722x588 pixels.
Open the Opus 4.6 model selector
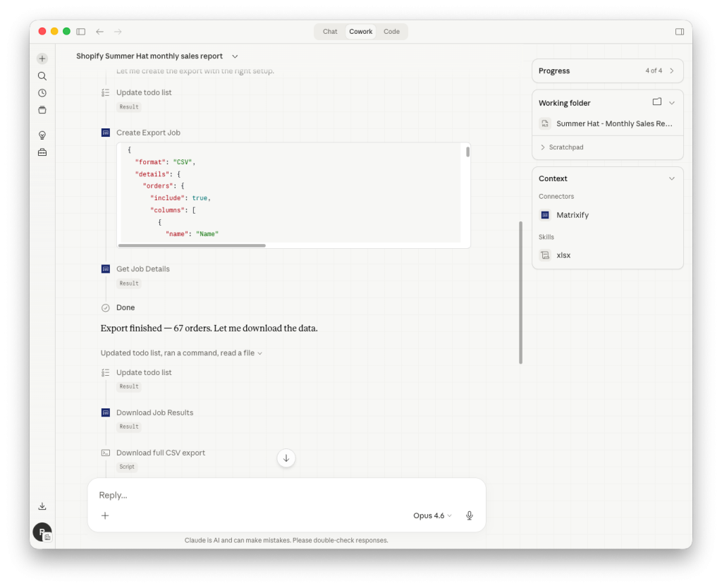pos(432,515)
